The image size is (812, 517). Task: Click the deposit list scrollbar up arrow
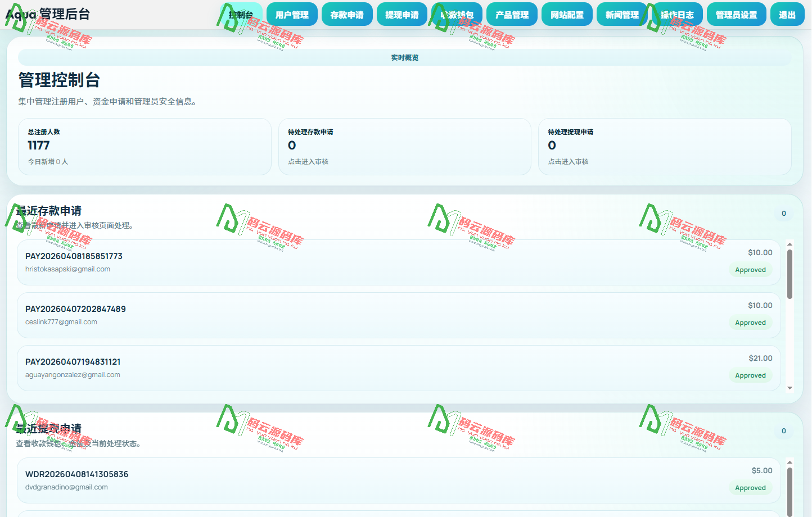tap(790, 244)
